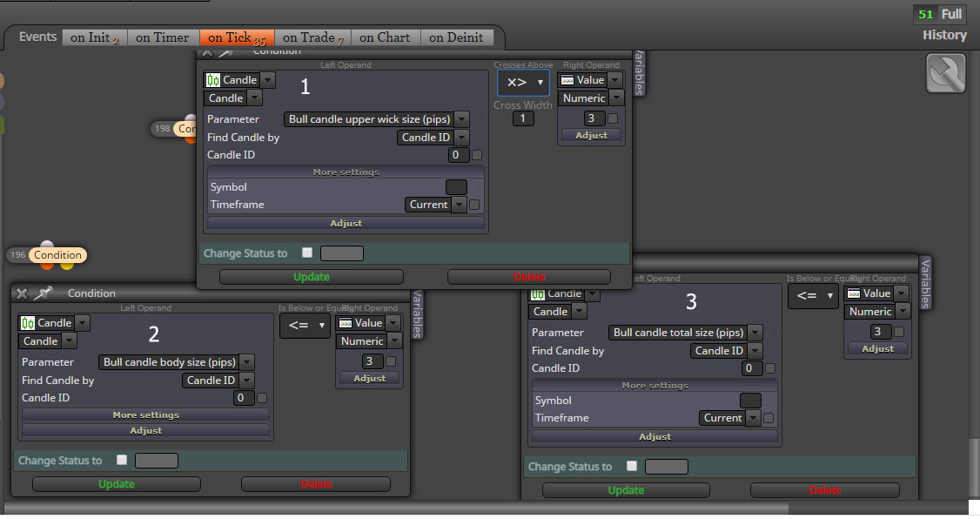This screenshot has width=980, height=519.
Task: Toggle checkbox beside Candle ID in Condition 2
Action: (x=262, y=398)
